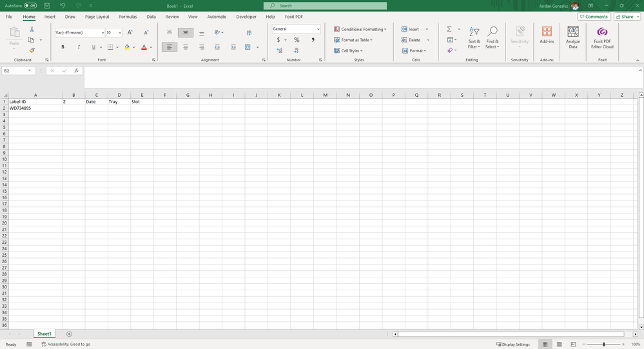Screen dimensions: 644x349
Task: Click Decrease Decimal icon
Action: click(x=296, y=50)
